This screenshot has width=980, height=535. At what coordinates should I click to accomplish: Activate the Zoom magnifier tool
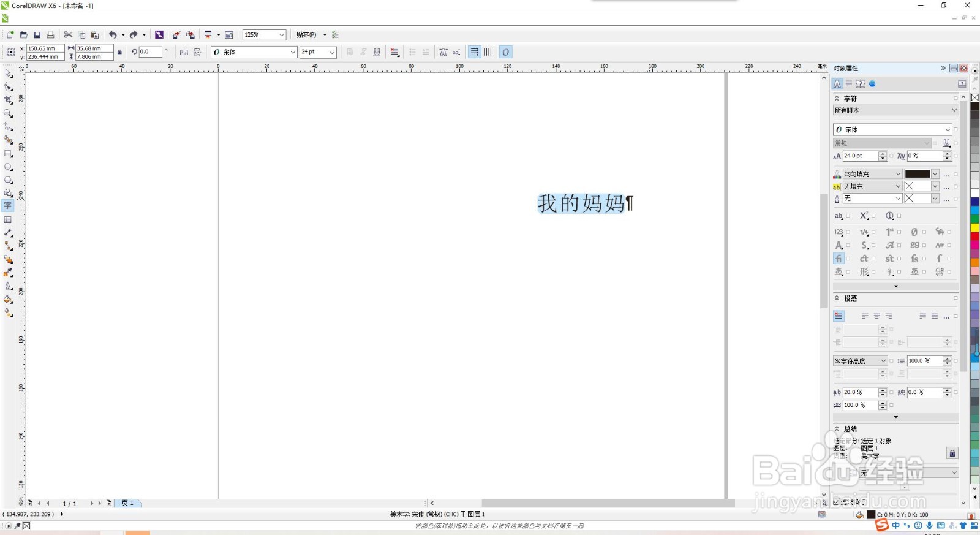pos(8,113)
